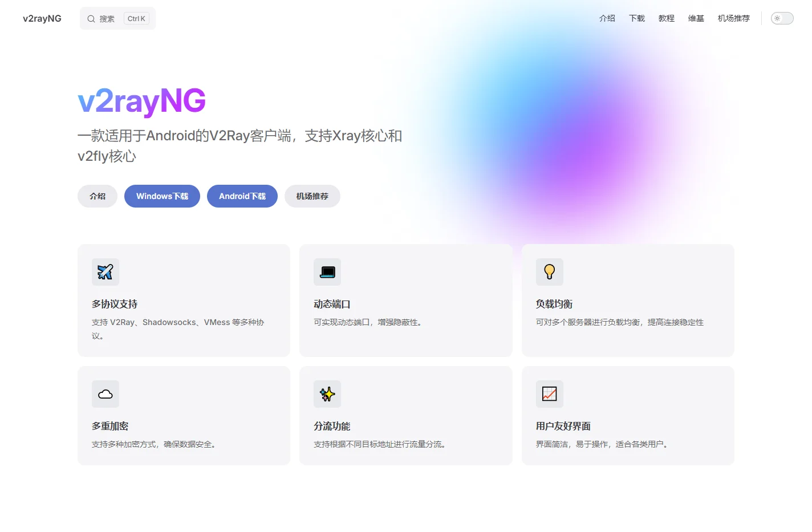Click the lightbulb icon in 负载均衡 card

(x=550, y=272)
